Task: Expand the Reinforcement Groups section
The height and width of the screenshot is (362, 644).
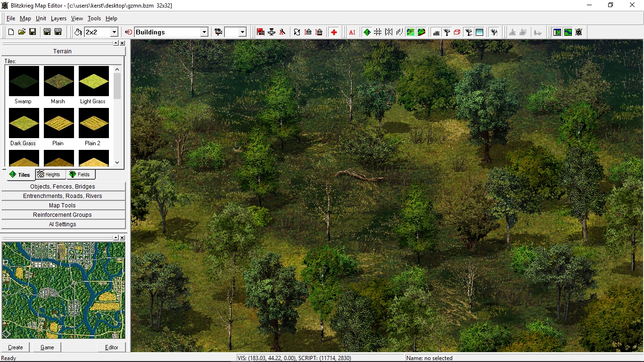Action: 64,215
